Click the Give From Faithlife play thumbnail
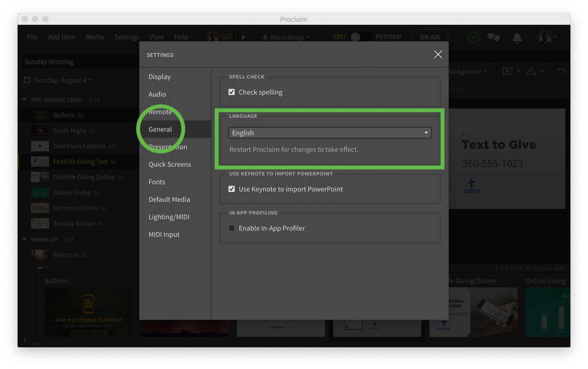 [x=40, y=146]
